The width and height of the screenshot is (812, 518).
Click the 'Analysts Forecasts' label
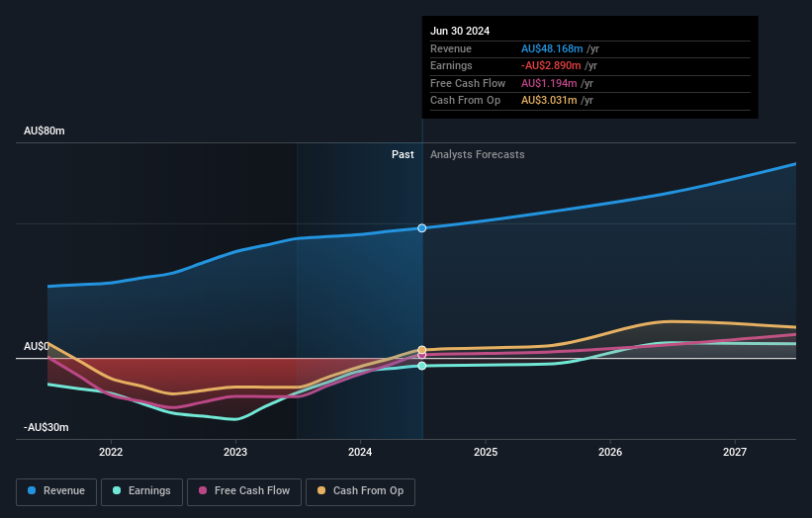coord(477,155)
